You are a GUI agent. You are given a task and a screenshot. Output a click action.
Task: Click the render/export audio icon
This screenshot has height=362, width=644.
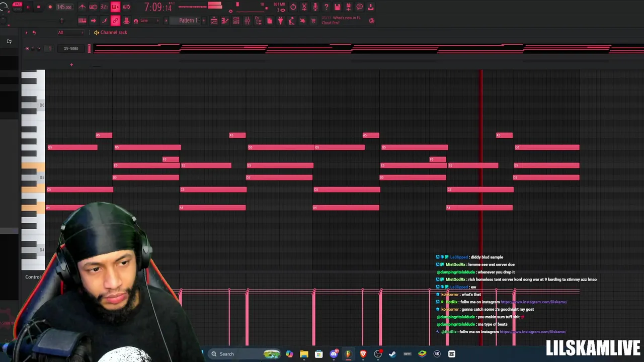348,7
